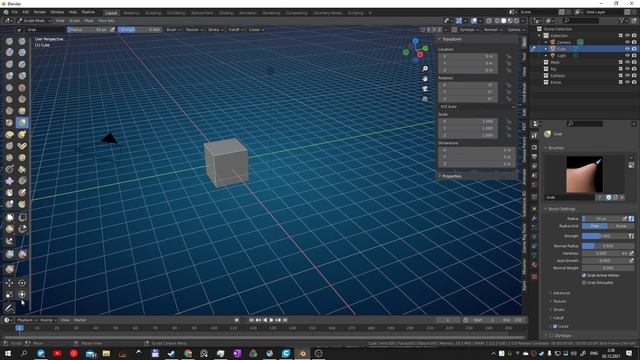This screenshot has height=360, width=640.
Task: Open the Render menu
Action: click(40, 12)
